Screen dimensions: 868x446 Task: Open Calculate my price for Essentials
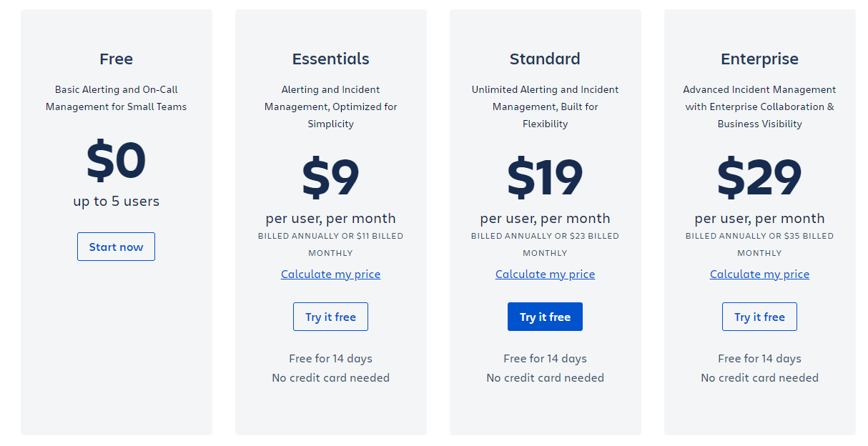tap(330, 274)
